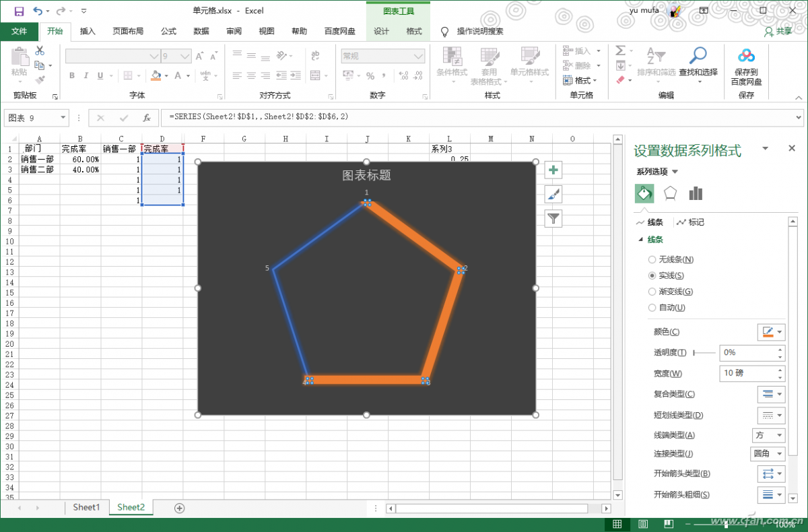Click the Cell Styles icon
The height and width of the screenshot is (532, 808).
click(x=530, y=56)
